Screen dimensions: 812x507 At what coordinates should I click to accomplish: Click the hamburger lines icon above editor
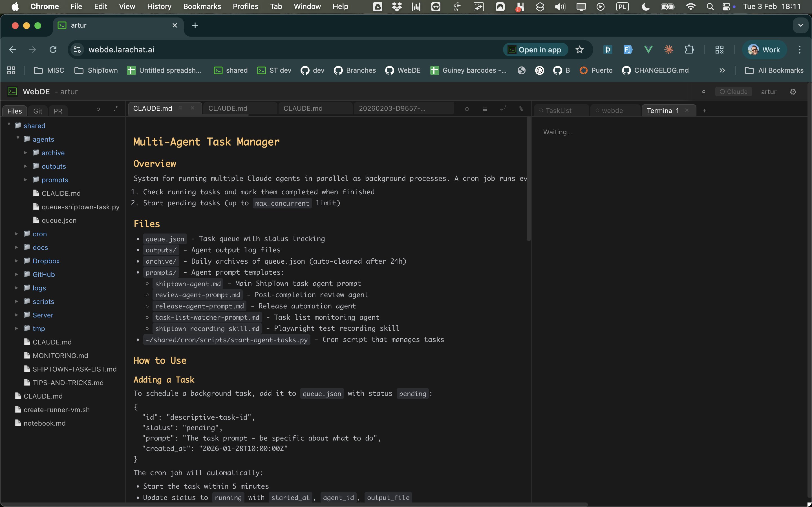pos(485,109)
